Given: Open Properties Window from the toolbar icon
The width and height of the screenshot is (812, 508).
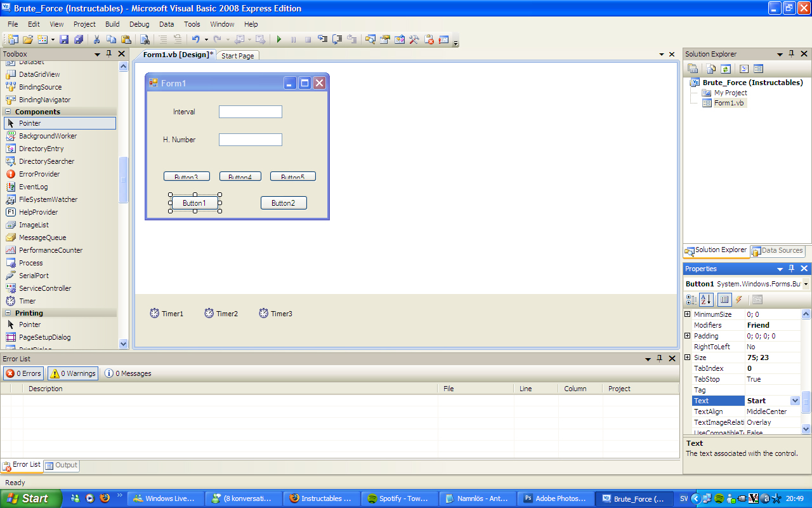Looking at the screenshot, I should point(384,39).
